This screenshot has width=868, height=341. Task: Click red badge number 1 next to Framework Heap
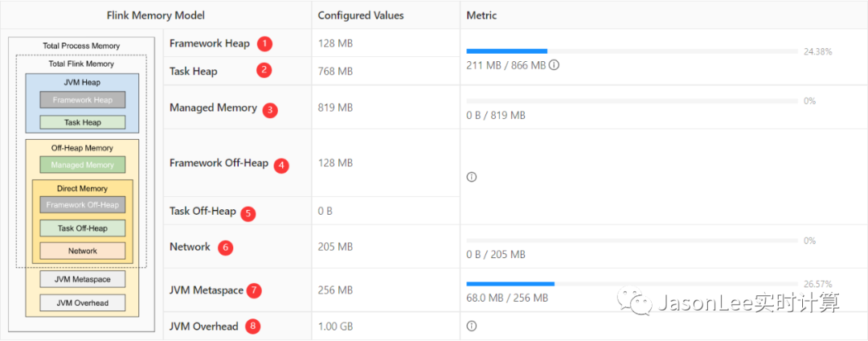pos(266,43)
